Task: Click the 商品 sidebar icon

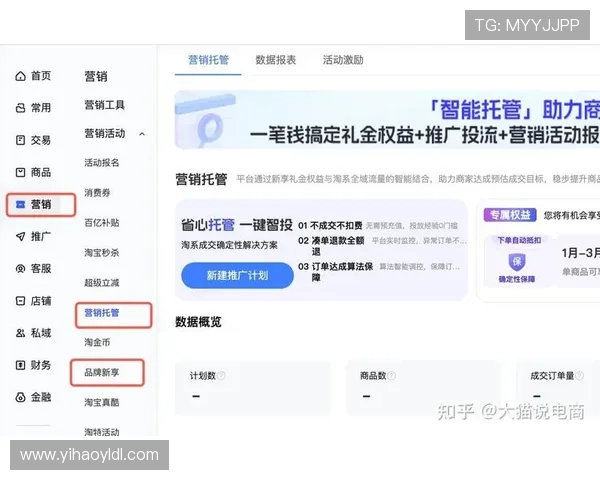Action: pos(20,172)
